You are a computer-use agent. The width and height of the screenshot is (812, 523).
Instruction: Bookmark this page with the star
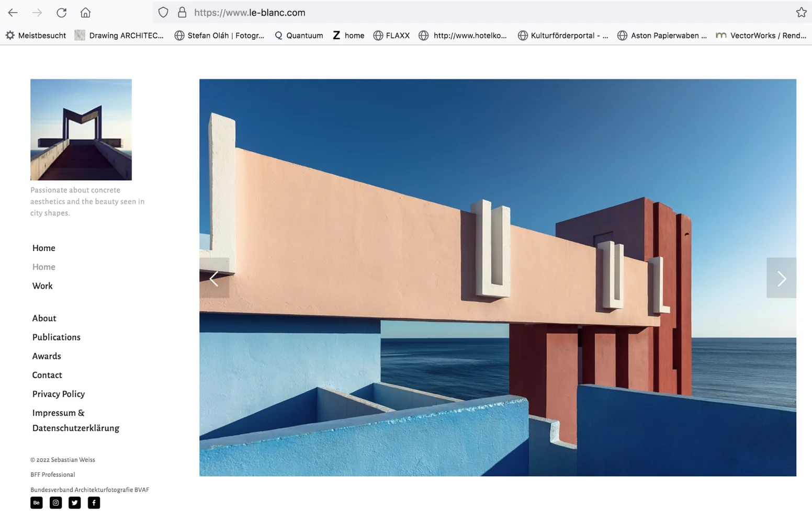(x=801, y=13)
